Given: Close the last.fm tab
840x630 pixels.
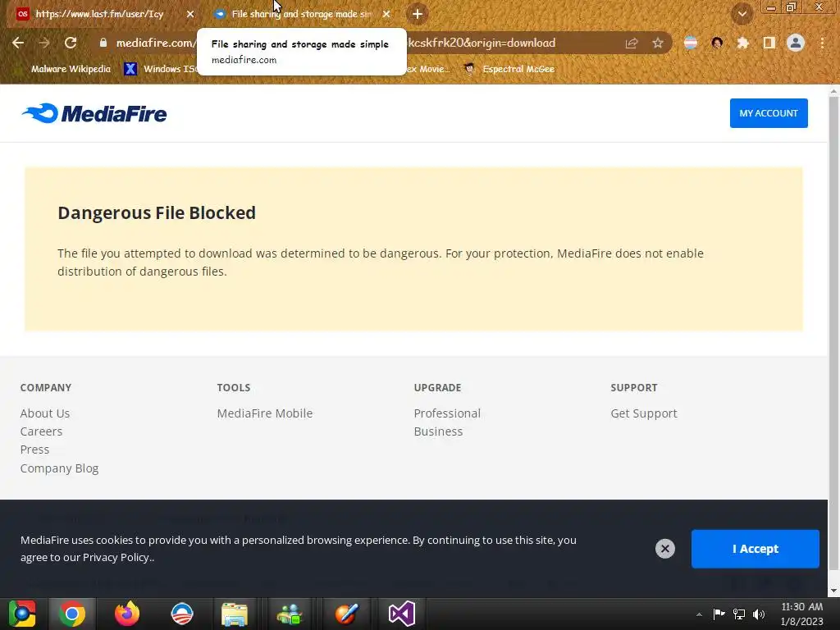Looking at the screenshot, I should (190, 14).
